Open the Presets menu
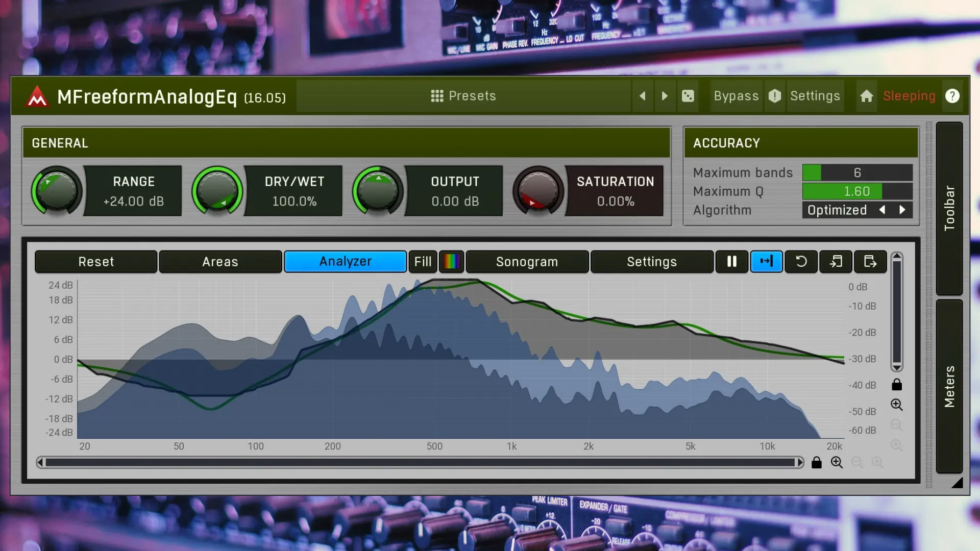 point(463,96)
